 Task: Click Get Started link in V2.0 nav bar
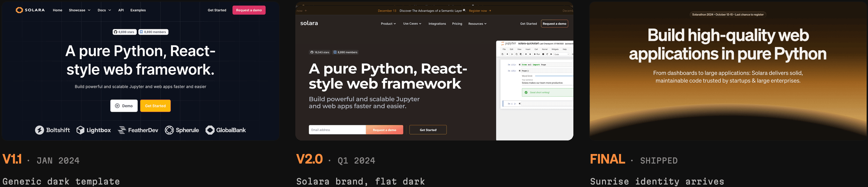pos(528,23)
